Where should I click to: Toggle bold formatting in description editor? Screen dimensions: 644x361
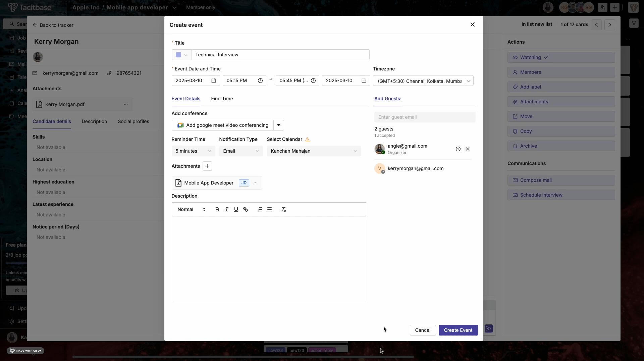click(217, 209)
